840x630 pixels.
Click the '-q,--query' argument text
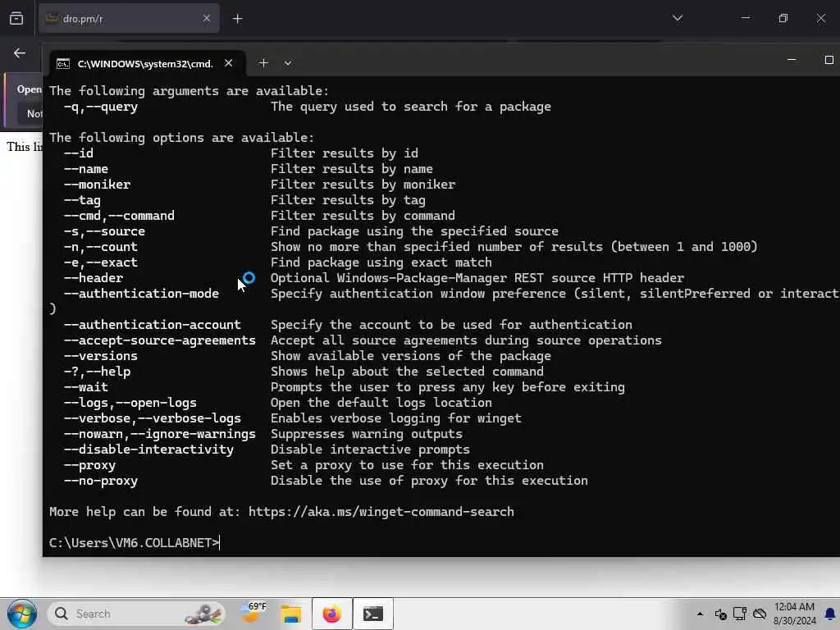pyautogui.click(x=101, y=107)
